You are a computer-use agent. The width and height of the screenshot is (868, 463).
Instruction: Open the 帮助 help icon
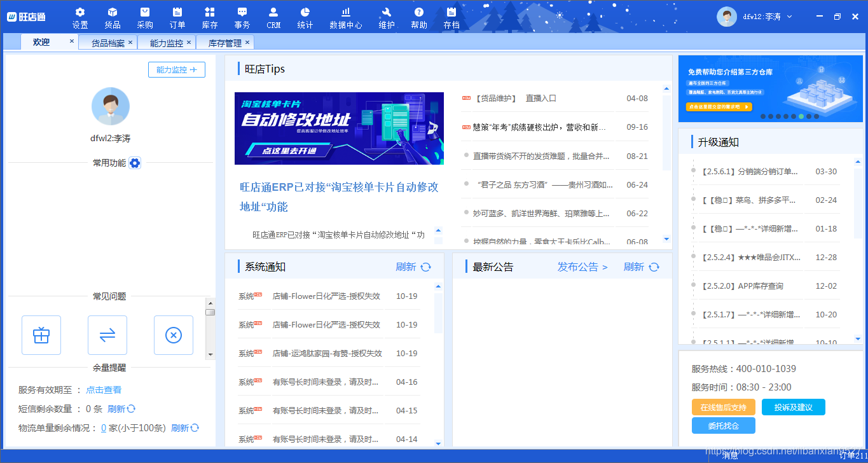click(x=419, y=18)
